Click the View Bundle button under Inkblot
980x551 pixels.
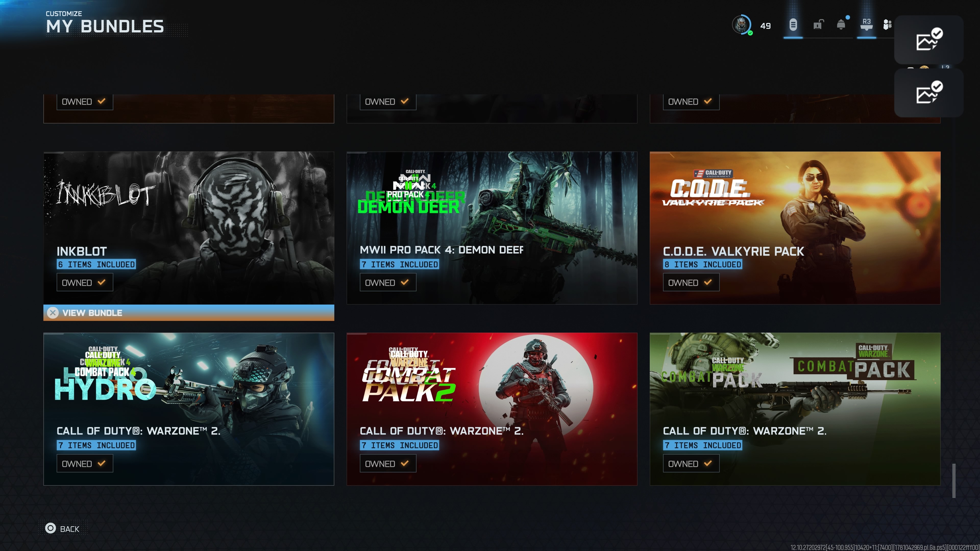click(189, 312)
